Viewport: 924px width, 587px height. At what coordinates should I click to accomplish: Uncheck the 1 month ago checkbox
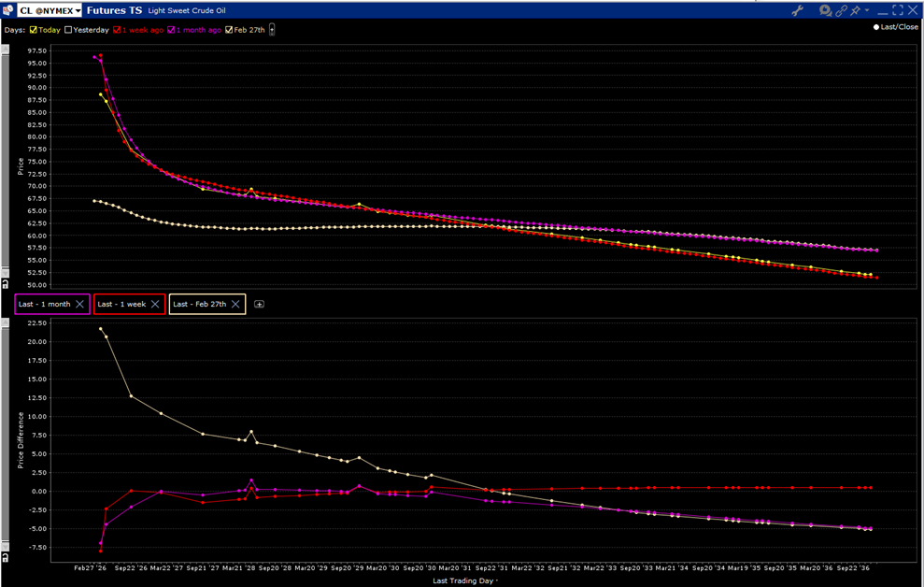(x=171, y=29)
